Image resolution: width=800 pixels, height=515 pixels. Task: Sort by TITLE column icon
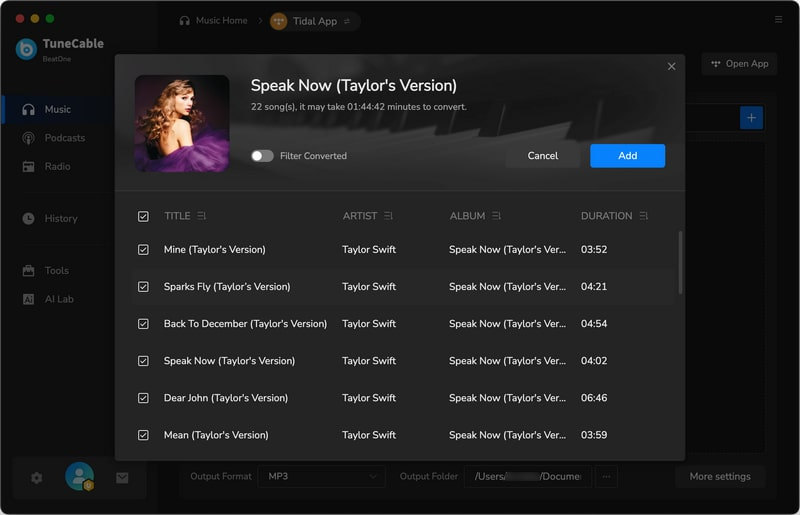pyautogui.click(x=202, y=216)
